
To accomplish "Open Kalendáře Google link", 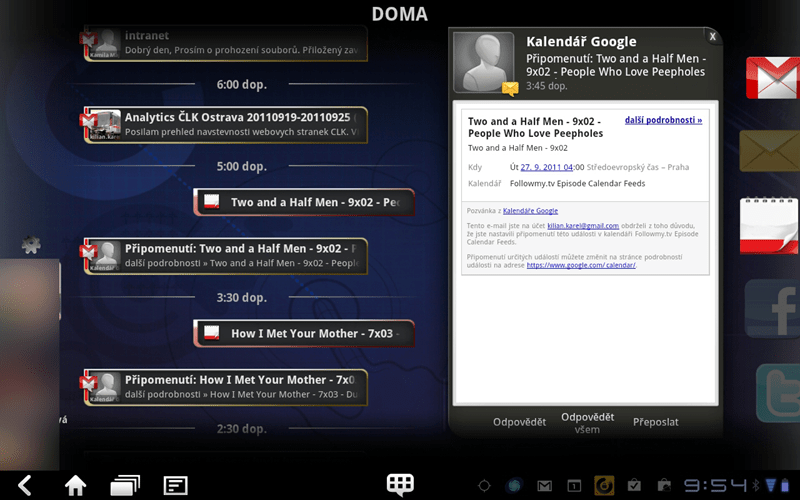I will point(530,211).
